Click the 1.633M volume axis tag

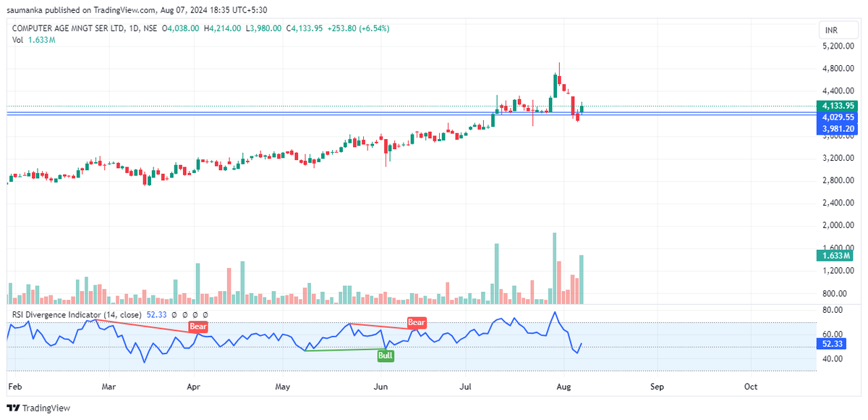836,256
